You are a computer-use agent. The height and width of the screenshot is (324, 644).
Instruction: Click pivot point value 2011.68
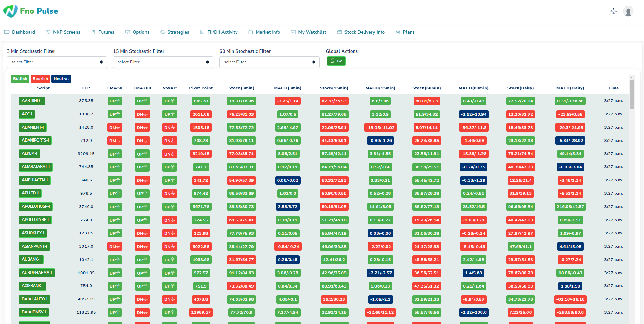pyautogui.click(x=201, y=114)
